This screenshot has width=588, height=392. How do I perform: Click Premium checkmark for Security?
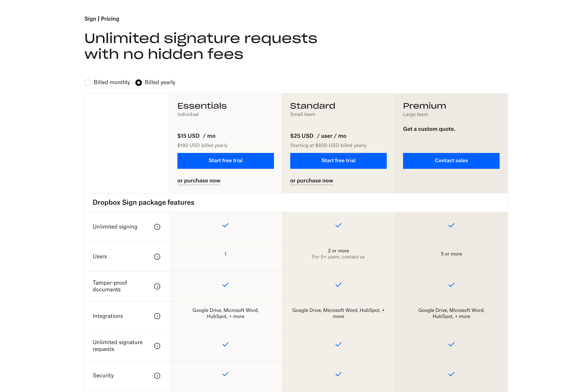click(451, 374)
